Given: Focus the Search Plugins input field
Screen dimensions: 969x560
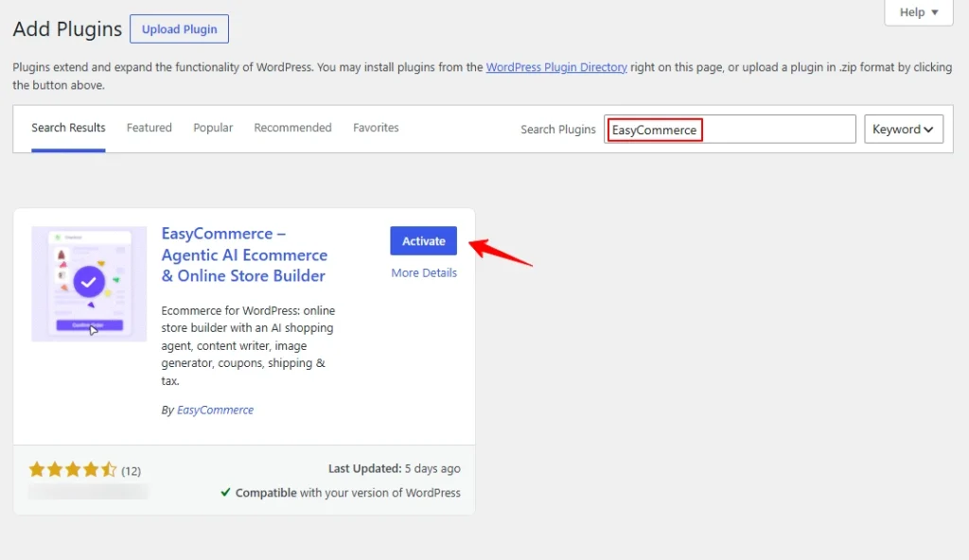Looking at the screenshot, I should pyautogui.click(x=730, y=130).
